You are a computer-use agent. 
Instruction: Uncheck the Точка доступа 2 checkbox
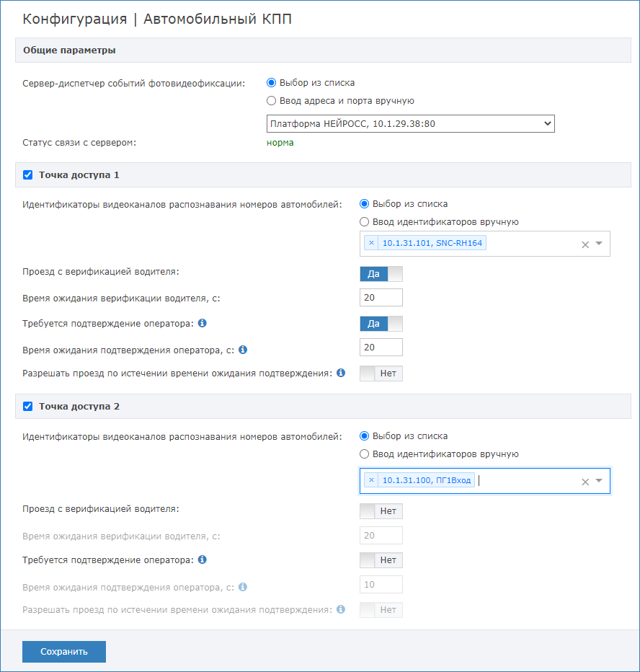coord(28,406)
